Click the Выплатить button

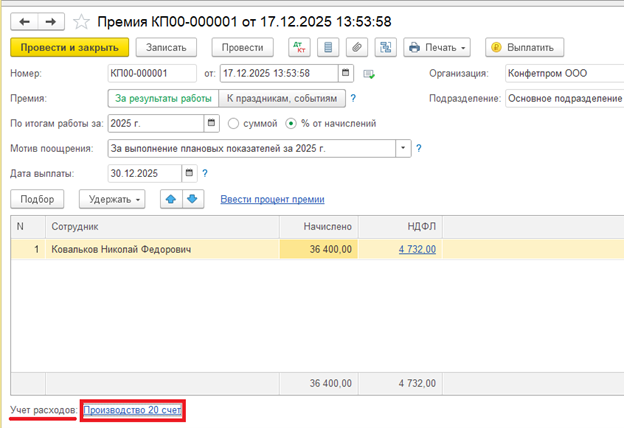tap(525, 47)
